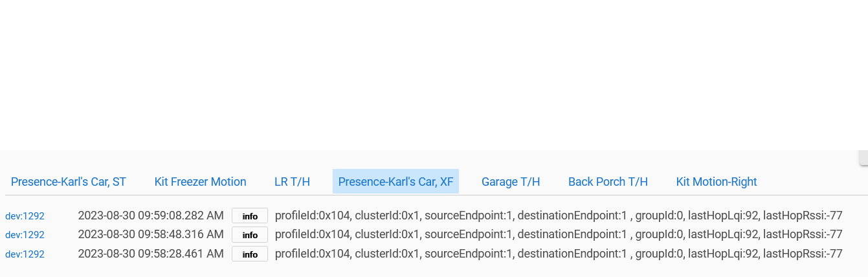Click the highlighted Presence-Karl's Car, XF tab
Screen dimensions: 868x277
pyautogui.click(x=395, y=182)
